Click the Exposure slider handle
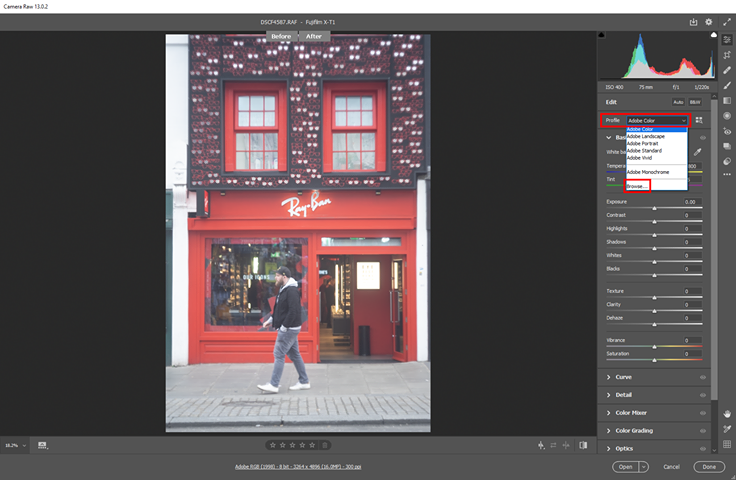This screenshot has width=736, height=480. point(654,208)
